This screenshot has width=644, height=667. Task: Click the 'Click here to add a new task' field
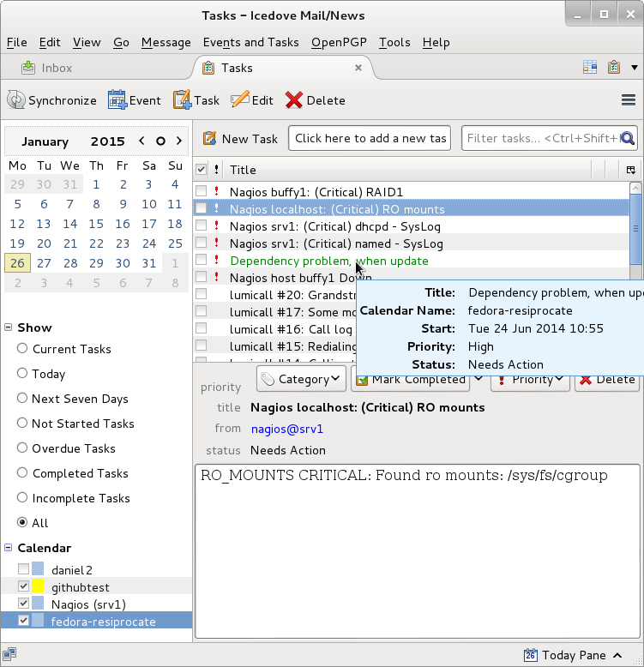pos(370,138)
